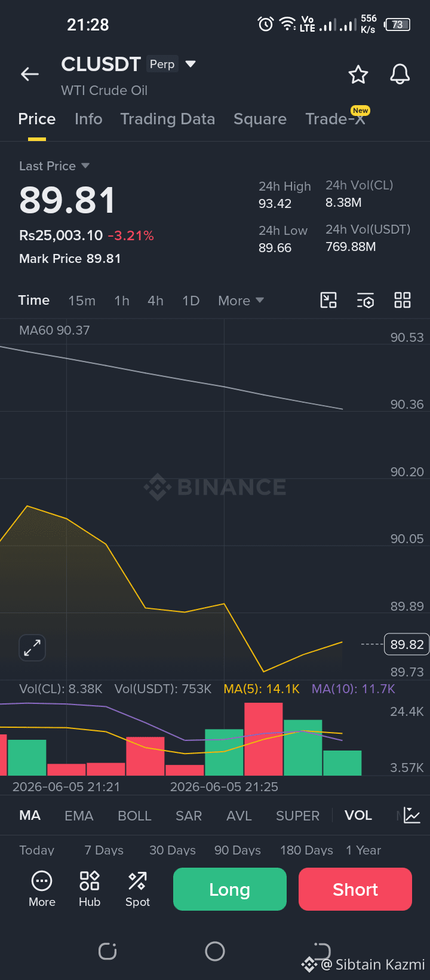Expand the CLUSDT pair selector arrow
430x980 pixels.
point(191,64)
